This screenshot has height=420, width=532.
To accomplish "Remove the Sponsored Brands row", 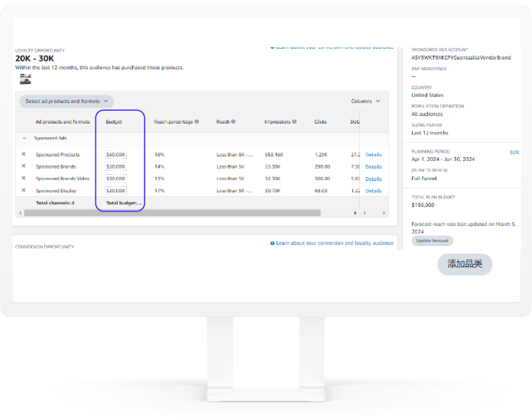I will coord(23,166).
